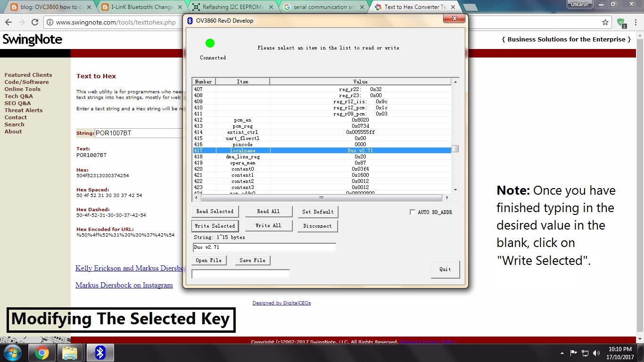Select the pincode row 416
This screenshot has height=362, width=644.
[x=322, y=144]
